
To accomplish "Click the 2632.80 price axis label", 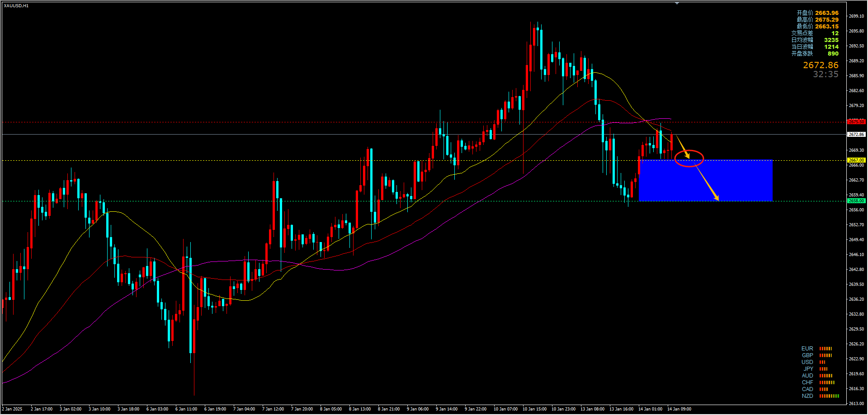I will pos(856,314).
